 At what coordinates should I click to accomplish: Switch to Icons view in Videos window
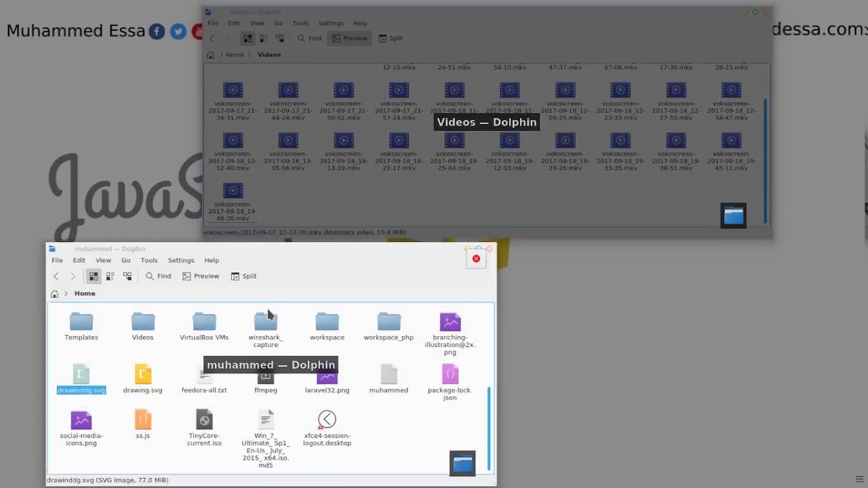[x=248, y=38]
